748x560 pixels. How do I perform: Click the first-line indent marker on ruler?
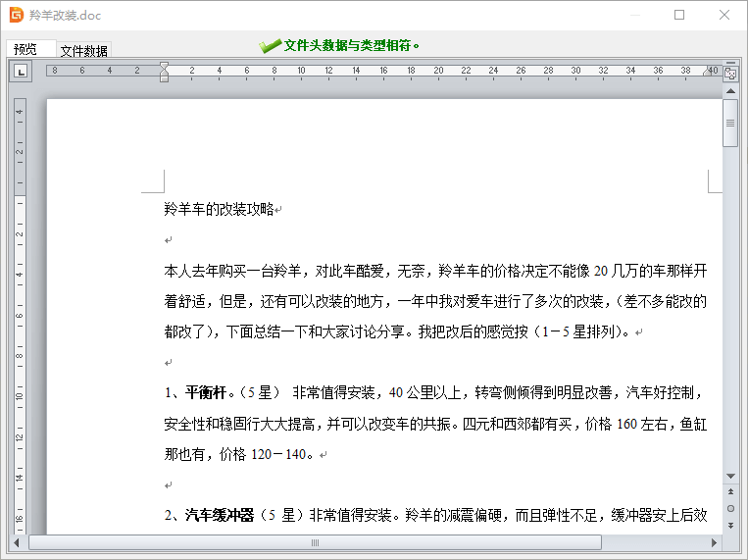coord(164,66)
